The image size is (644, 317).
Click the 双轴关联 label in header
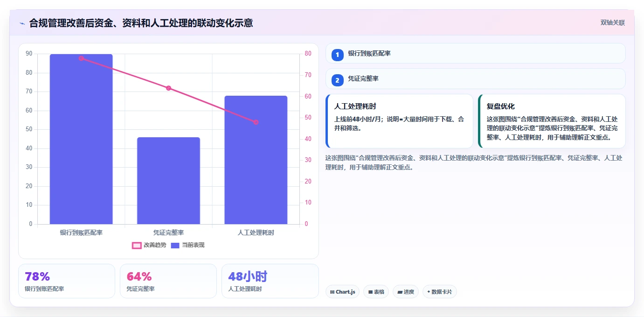(612, 22)
